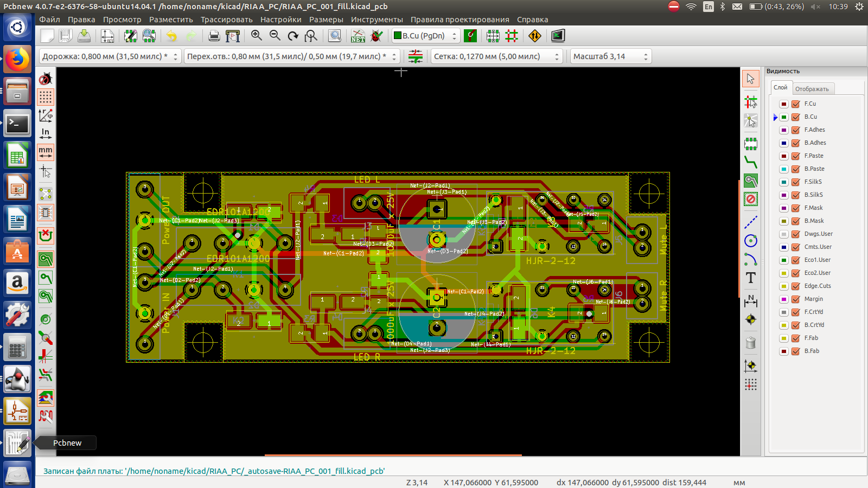This screenshot has width=868, height=488.
Task: Open the Файл menu
Action: [49, 20]
